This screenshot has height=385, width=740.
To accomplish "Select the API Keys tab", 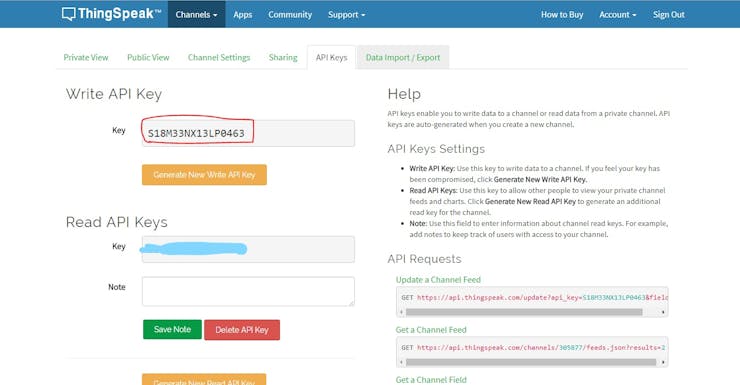I will (331, 58).
